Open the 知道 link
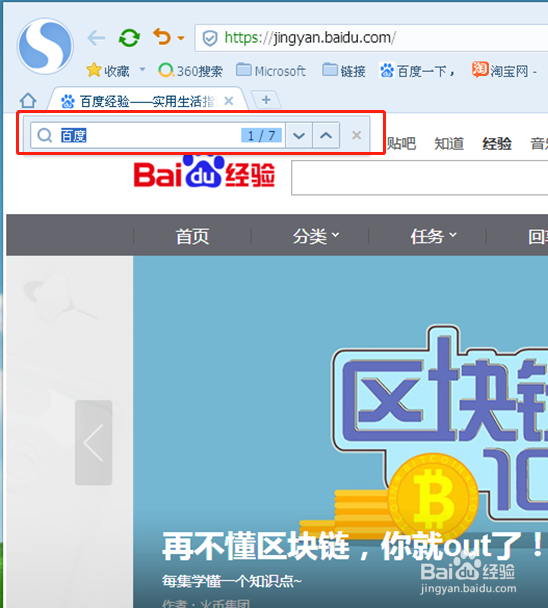548x608 pixels. [x=449, y=144]
